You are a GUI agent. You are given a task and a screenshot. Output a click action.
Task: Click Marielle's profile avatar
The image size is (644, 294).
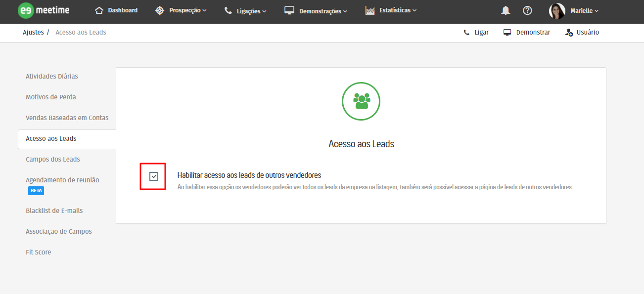557,11
